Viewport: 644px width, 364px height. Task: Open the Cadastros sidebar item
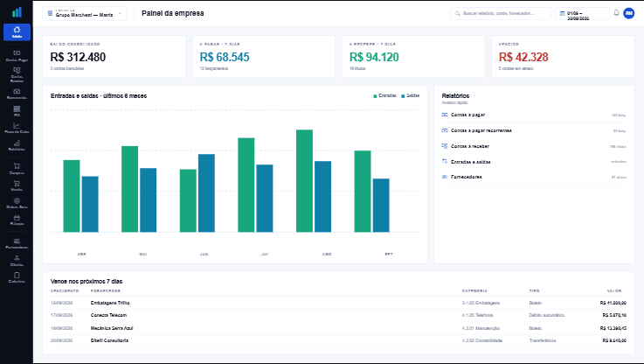[17, 277]
